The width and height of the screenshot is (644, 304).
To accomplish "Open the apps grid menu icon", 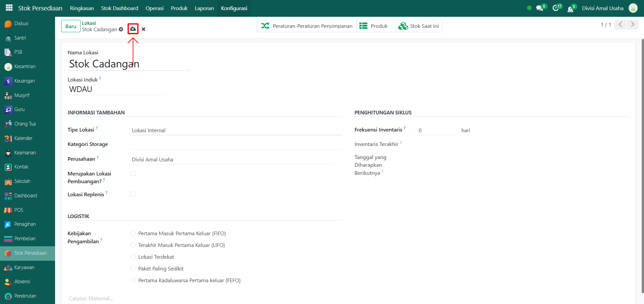I will (x=9, y=8).
